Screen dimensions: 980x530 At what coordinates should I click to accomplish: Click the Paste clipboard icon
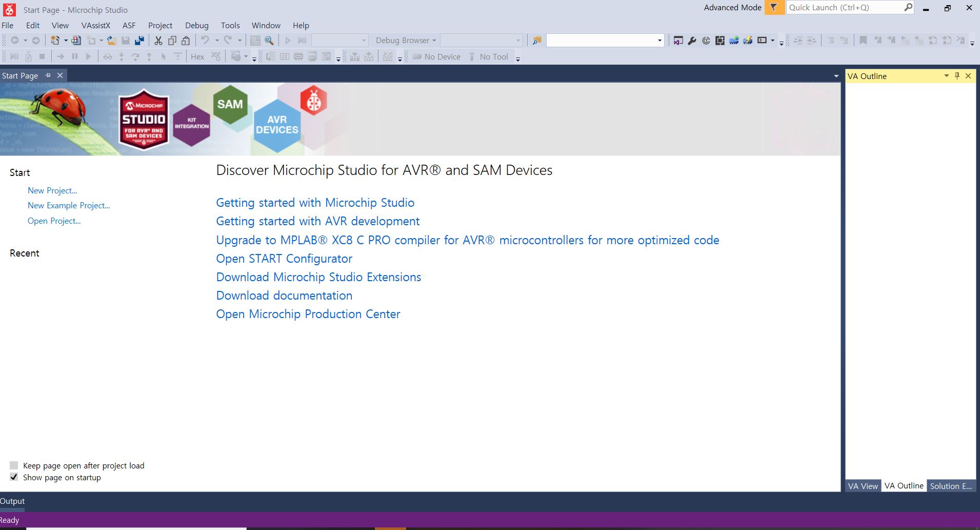(186, 41)
